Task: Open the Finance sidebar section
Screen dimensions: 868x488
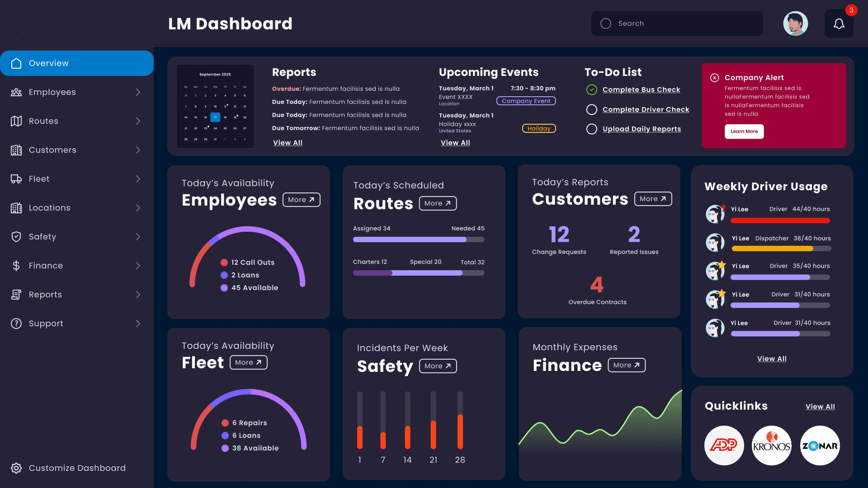Action: coord(76,265)
